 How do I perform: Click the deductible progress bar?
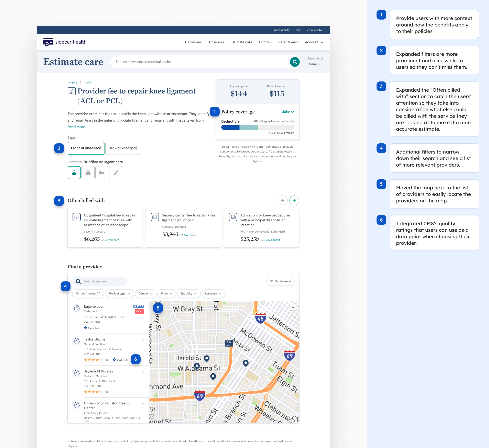(257, 127)
